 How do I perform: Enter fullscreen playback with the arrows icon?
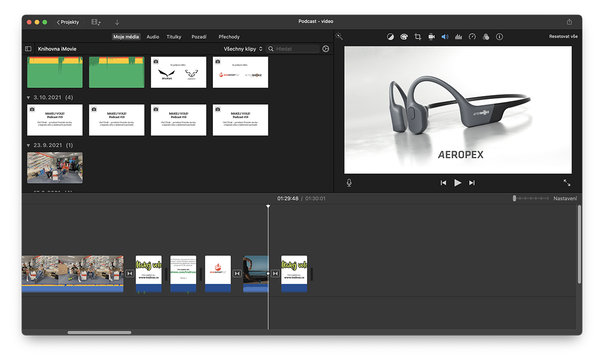pos(567,183)
